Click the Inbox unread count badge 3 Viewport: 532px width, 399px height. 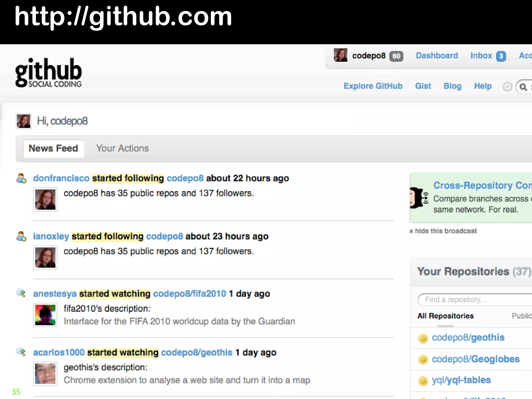coord(501,56)
